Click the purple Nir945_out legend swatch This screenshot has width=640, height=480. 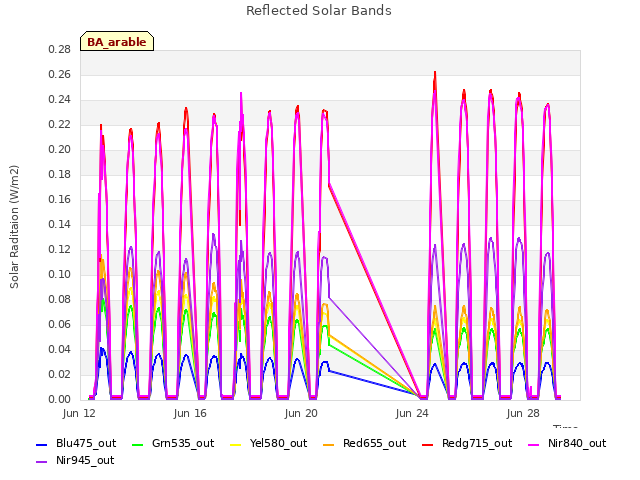(42, 462)
